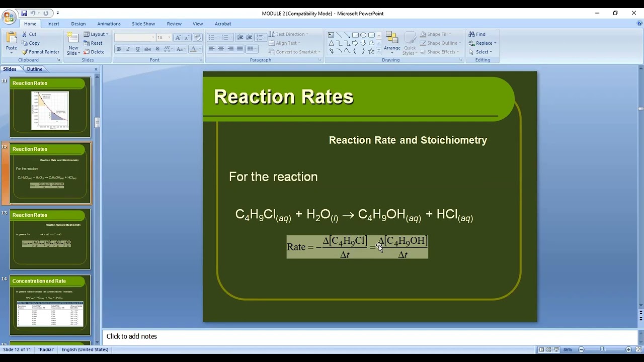Open the Paragraph dialog launcher
This screenshot has height=362, width=644.
319,60
